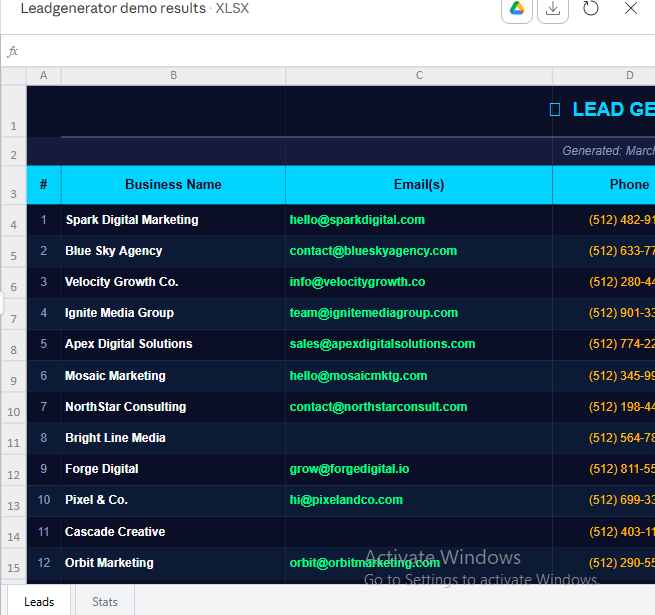655x615 pixels.
Task: Click the Email(s) header cell
Action: [x=419, y=185]
